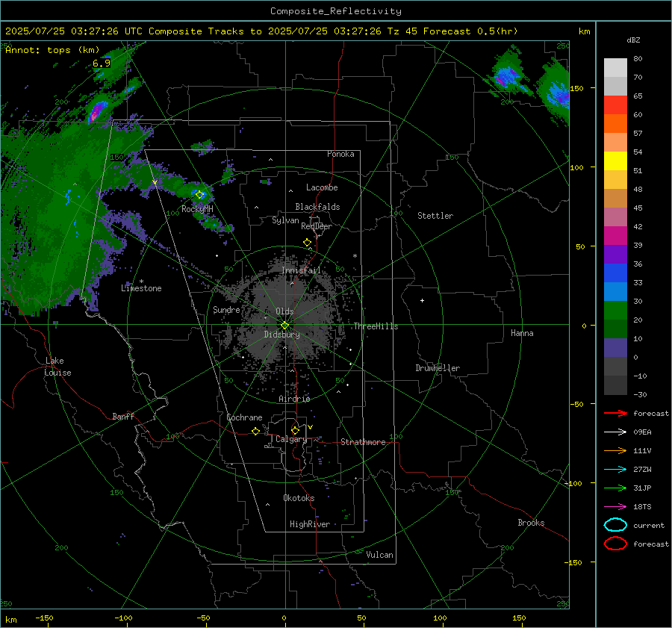
Task: Click the Strathmore city label
Action: click(364, 442)
